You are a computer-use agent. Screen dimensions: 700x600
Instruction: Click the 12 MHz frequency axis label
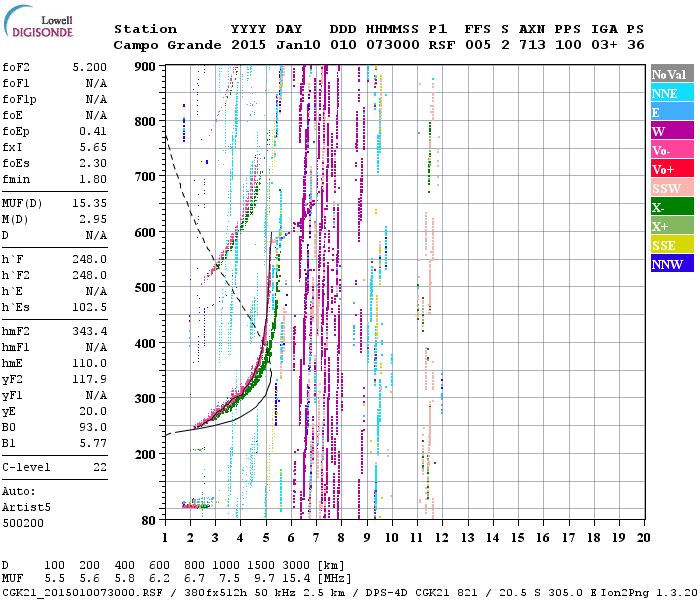442,538
